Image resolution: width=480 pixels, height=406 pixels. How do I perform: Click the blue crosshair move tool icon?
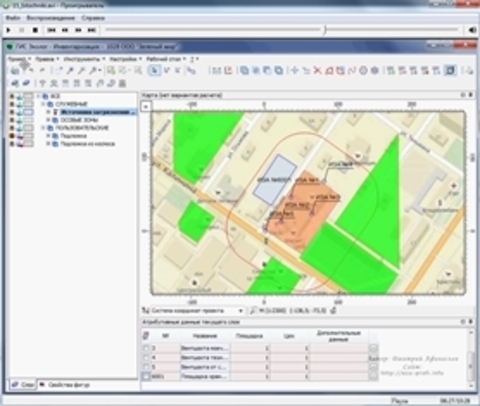(x=294, y=71)
